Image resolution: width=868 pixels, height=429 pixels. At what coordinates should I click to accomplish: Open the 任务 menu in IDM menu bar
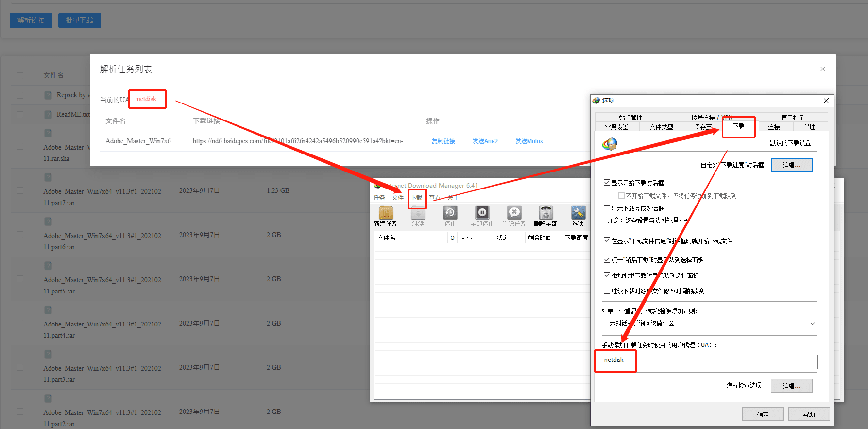pyautogui.click(x=379, y=198)
